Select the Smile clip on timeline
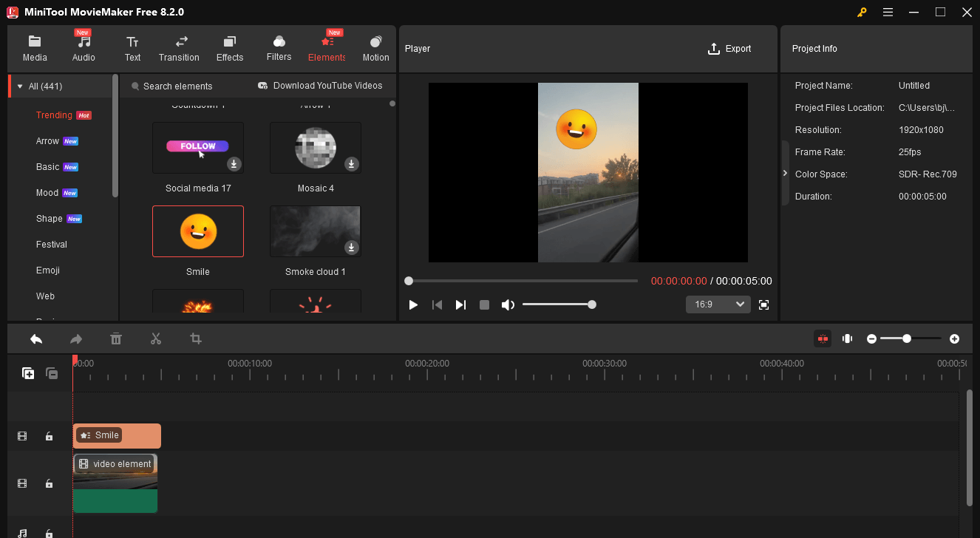This screenshot has height=538, width=980. click(x=117, y=436)
